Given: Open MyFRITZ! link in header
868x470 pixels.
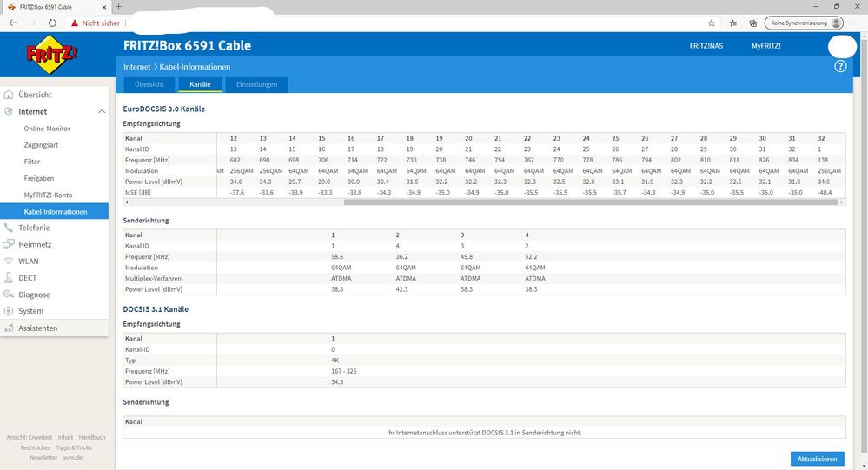Looking at the screenshot, I should click(766, 46).
